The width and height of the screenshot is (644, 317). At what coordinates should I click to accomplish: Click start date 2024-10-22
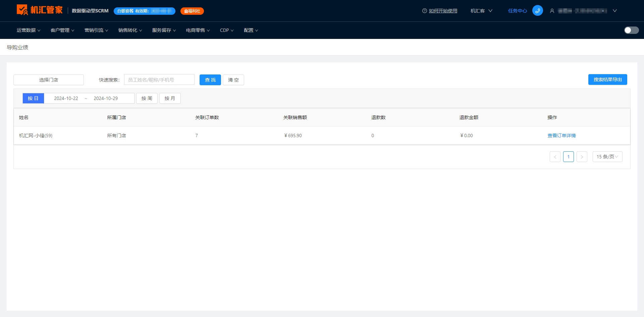coord(66,98)
